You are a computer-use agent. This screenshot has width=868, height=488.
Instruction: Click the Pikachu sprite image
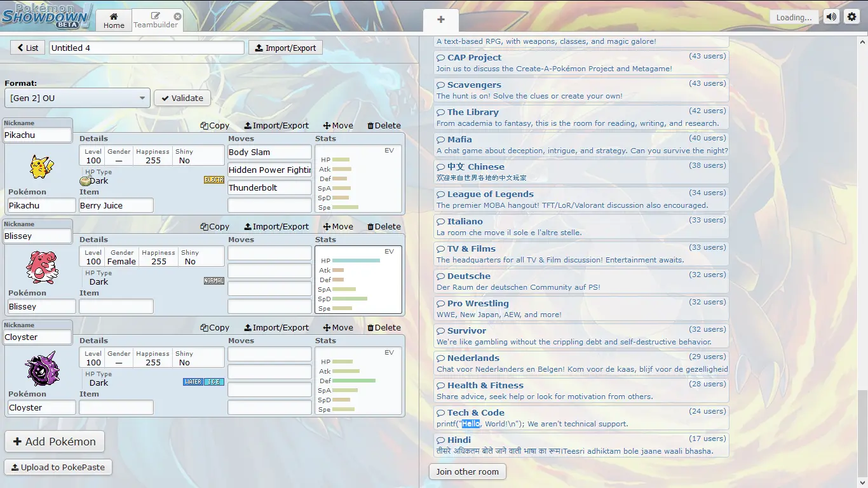coord(42,166)
